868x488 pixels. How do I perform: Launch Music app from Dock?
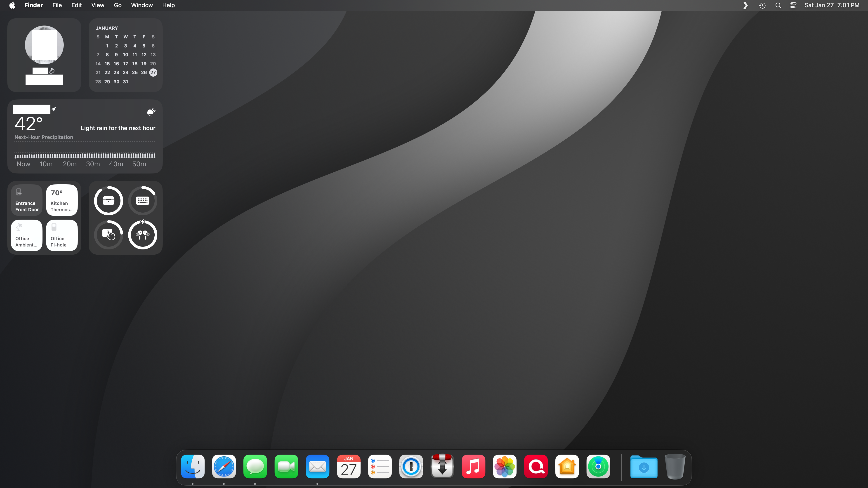tap(473, 467)
